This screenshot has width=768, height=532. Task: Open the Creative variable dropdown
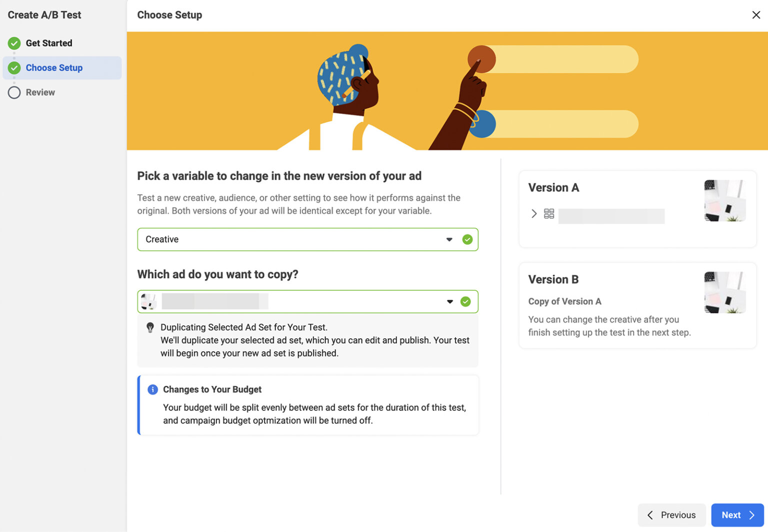(449, 240)
